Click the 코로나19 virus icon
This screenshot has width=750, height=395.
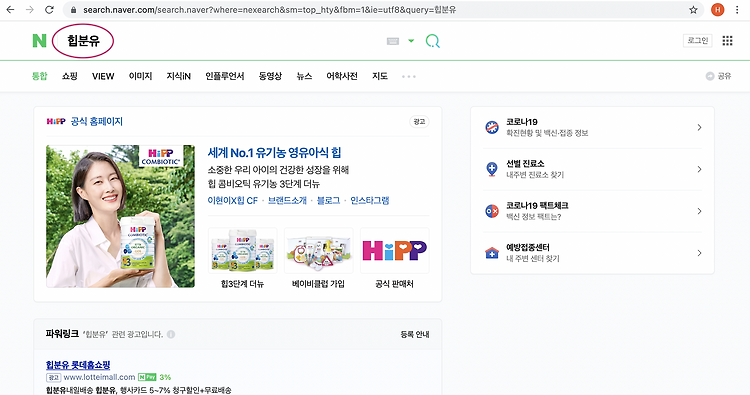[492, 127]
